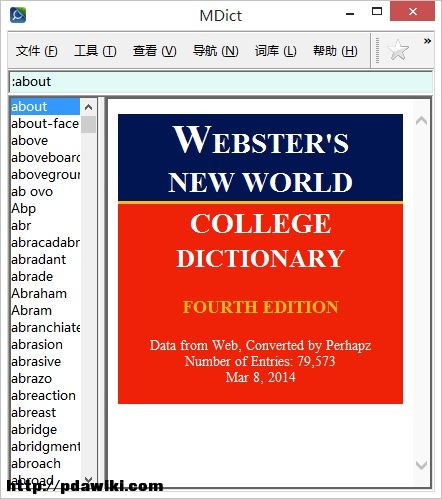Click the word list scrollbar thumb
This screenshot has width=442, height=499.
pyautogui.click(x=88, y=124)
